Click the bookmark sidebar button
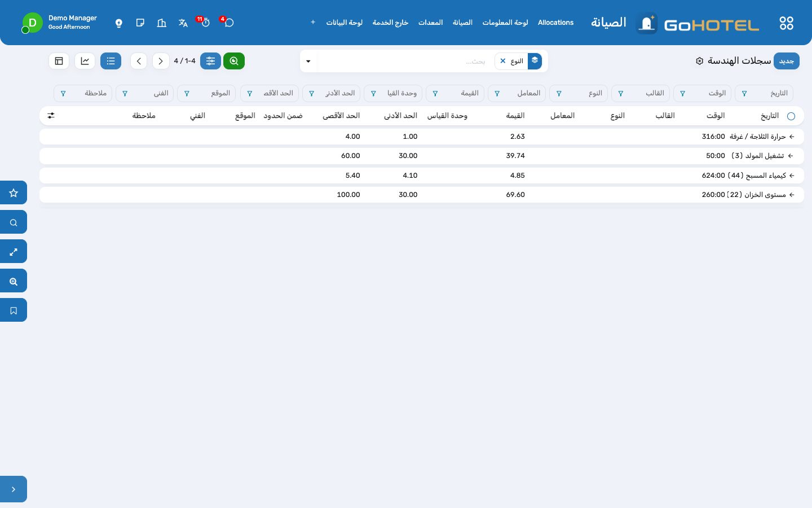The image size is (812, 508). click(x=14, y=310)
